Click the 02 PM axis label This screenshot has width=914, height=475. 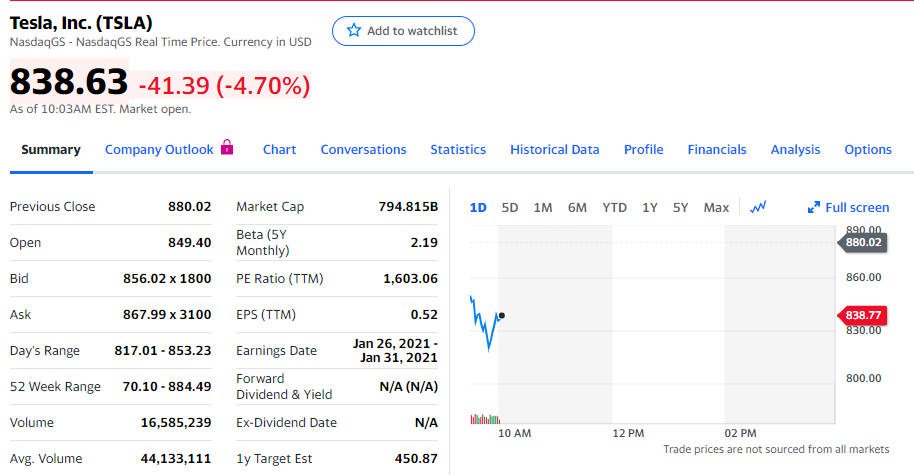tap(740, 434)
